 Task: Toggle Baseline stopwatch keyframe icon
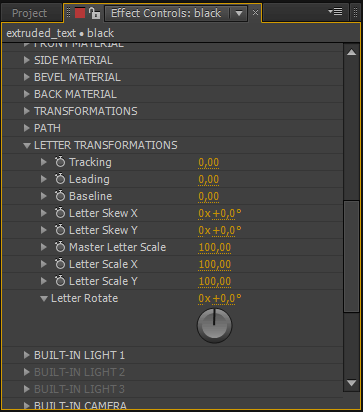click(x=60, y=196)
